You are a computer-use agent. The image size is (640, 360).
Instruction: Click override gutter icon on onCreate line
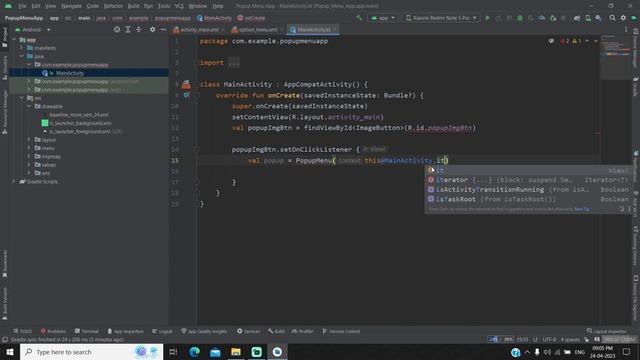[x=186, y=95]
